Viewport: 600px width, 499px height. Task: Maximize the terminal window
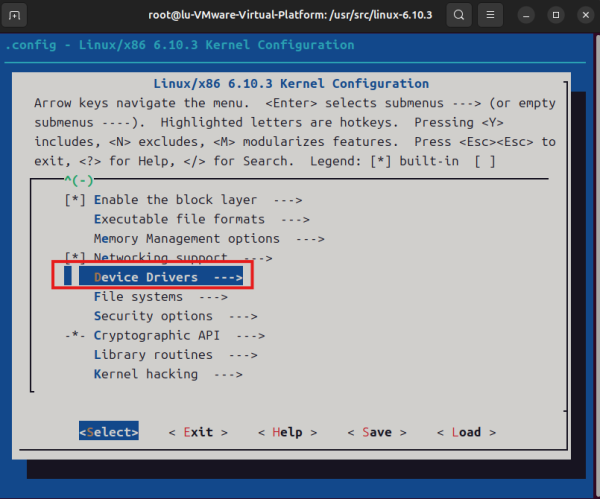556,15
